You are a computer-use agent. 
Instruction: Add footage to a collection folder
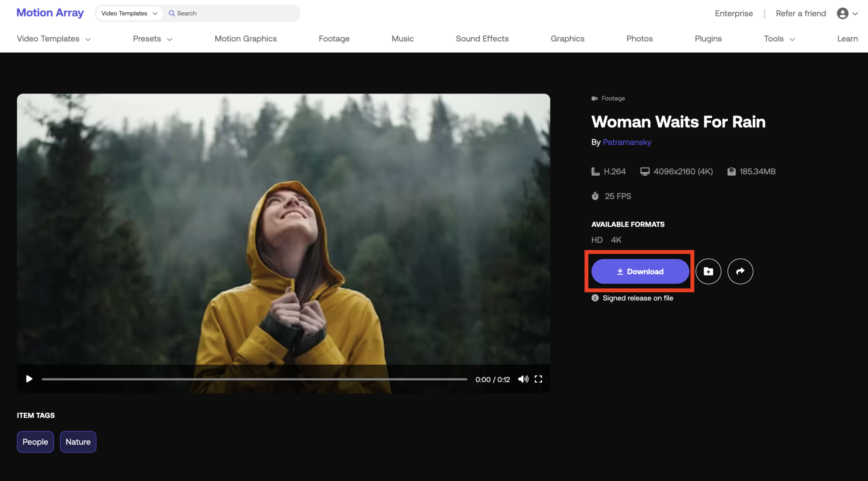708,271
